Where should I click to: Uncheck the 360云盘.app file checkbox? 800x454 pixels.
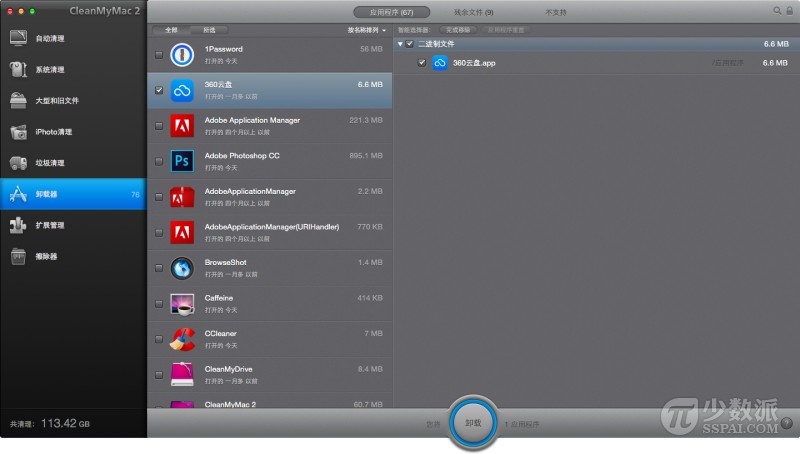[421, 63]
